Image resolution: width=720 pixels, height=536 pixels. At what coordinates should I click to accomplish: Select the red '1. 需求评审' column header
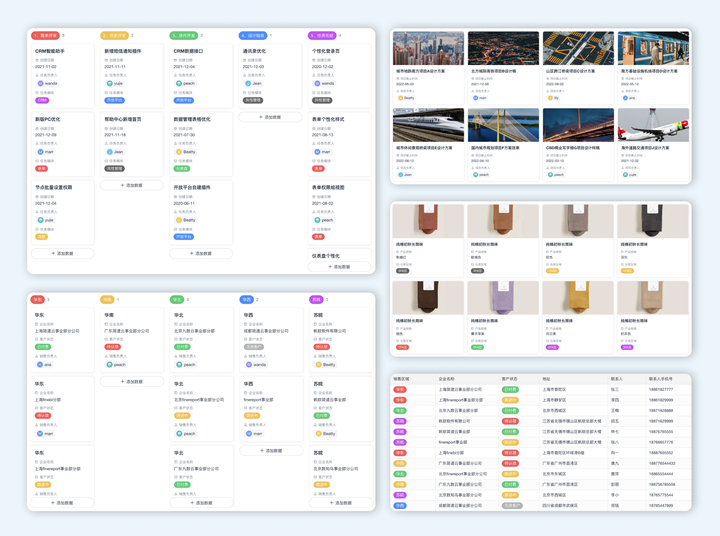(x=46, y=35)
